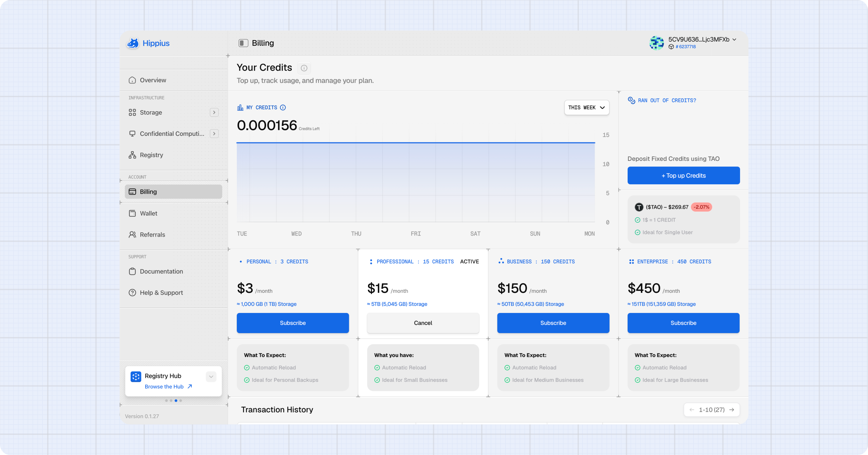
Task: Expand the Confidential Computing submenu chevron
Action: click(214, 134)
